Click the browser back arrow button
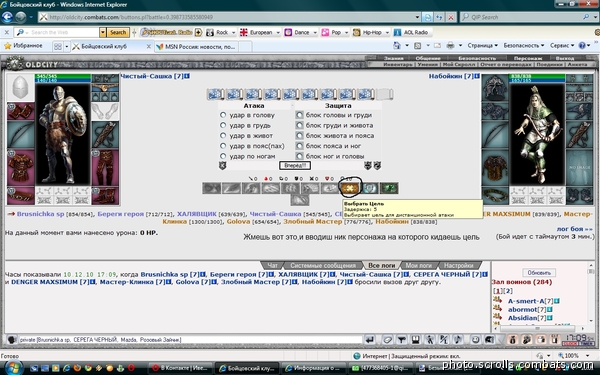The width and height of the screenshot is (600, 375). click(7, 17)
